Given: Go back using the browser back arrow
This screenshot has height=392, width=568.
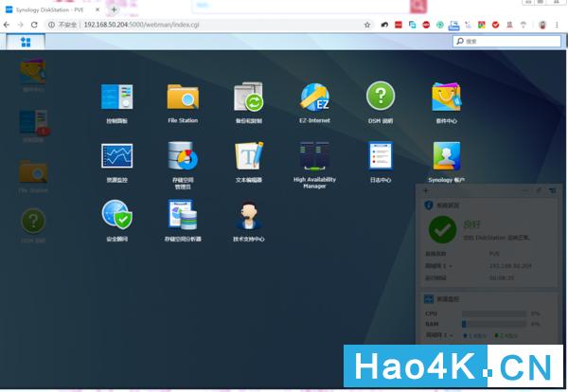Looking at the screenshot, I should click(7, 25).
